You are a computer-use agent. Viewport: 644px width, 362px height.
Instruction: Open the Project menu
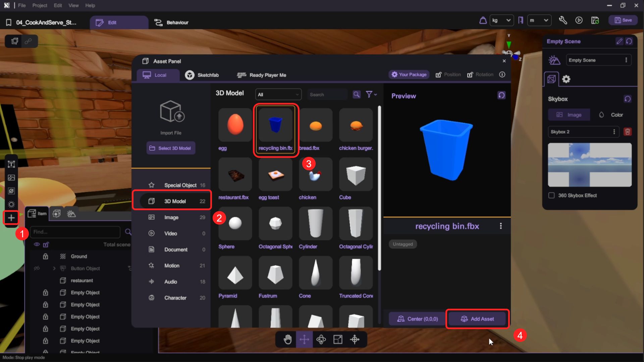(x=40, y=5)
